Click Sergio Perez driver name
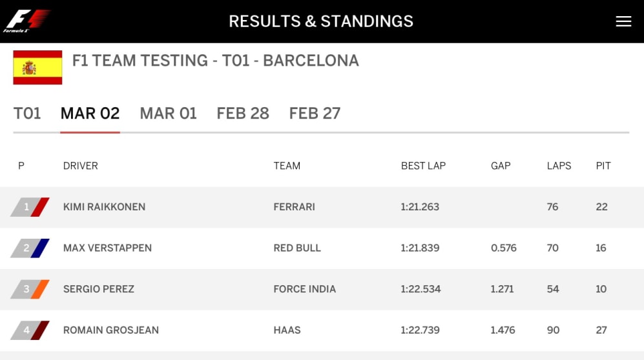Image resolution: width=644 pixels, height=360 pixels. click(98, 289)
